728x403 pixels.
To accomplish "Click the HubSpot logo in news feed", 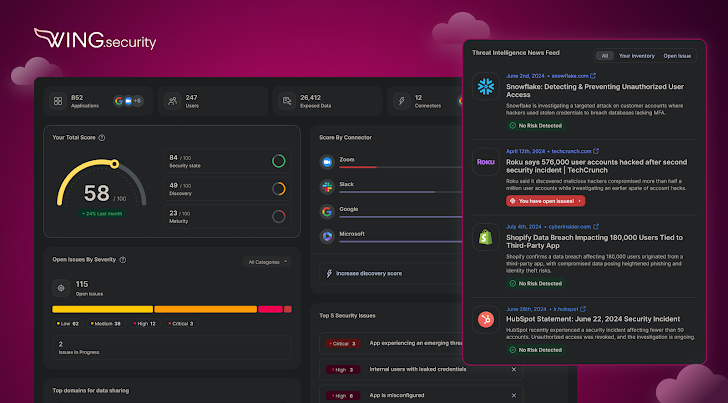I will tap(486, 319).
